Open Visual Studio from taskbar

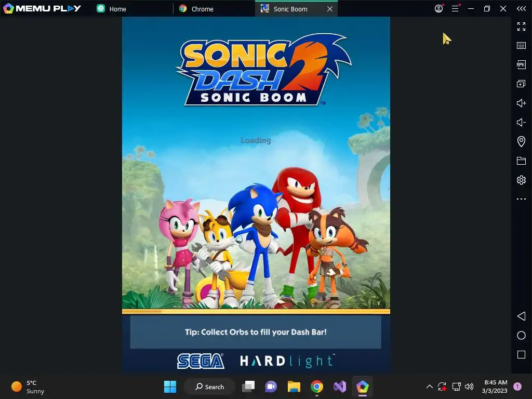tap(340, 387)
